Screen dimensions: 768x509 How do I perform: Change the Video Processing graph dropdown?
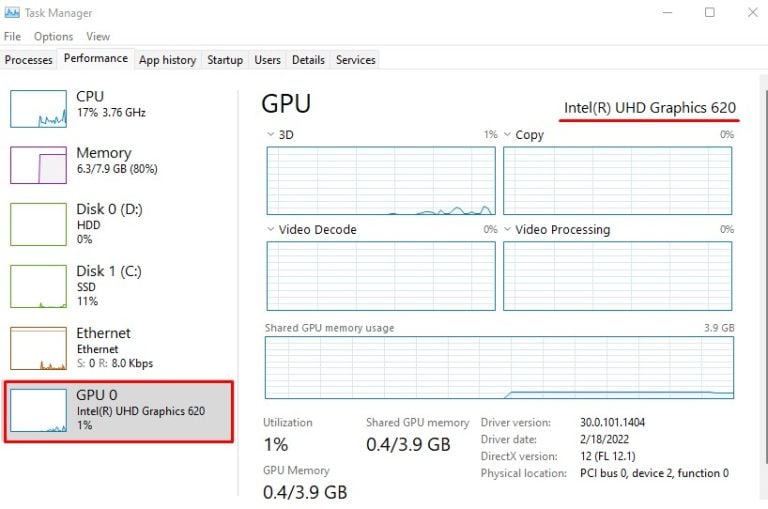pos(508,230)
